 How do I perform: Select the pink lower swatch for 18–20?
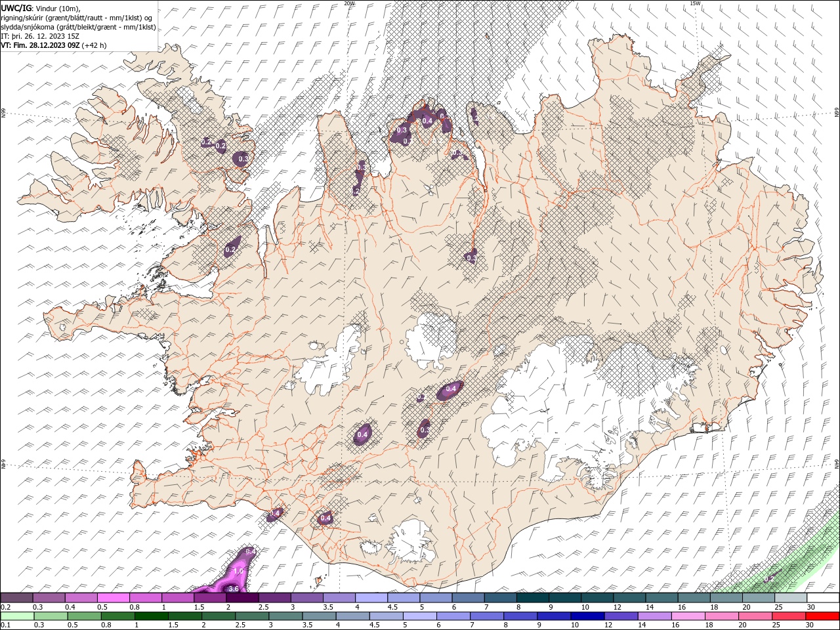[723, 616]
